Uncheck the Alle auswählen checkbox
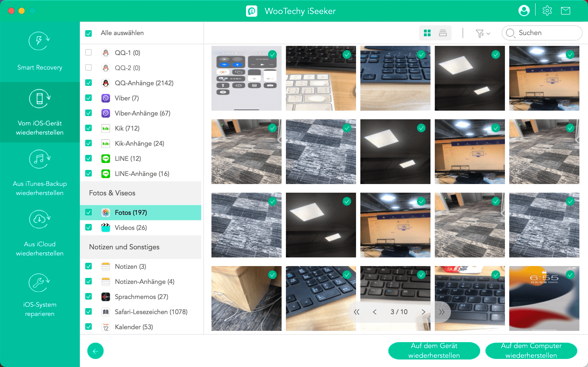Screen dimensions: 588x367 click(x=88, y=33)
